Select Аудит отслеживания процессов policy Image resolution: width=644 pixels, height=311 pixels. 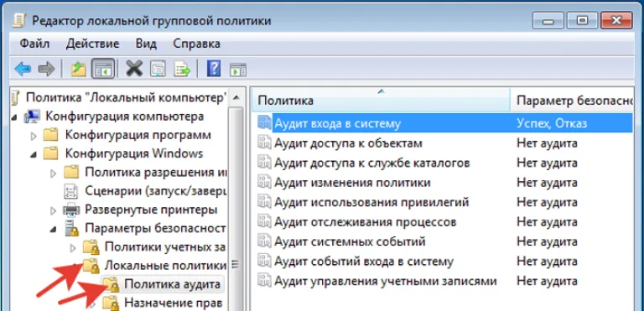[x=365, y=222]
